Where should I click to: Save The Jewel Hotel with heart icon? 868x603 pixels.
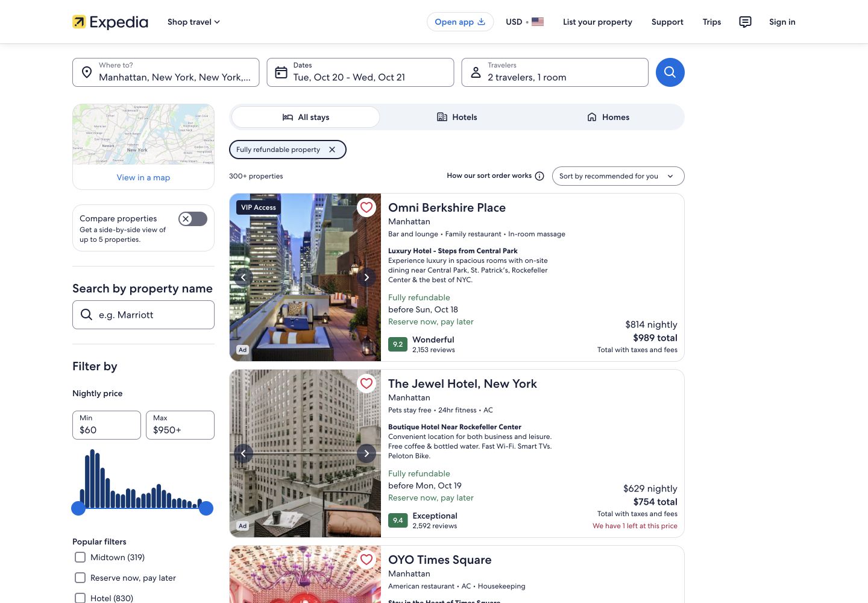pos(366,384)
